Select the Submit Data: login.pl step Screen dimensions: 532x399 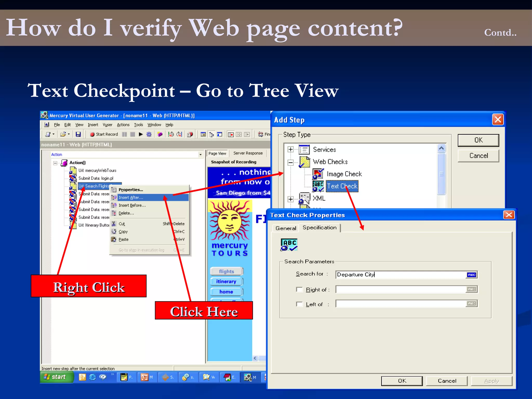tap(96, 178)
